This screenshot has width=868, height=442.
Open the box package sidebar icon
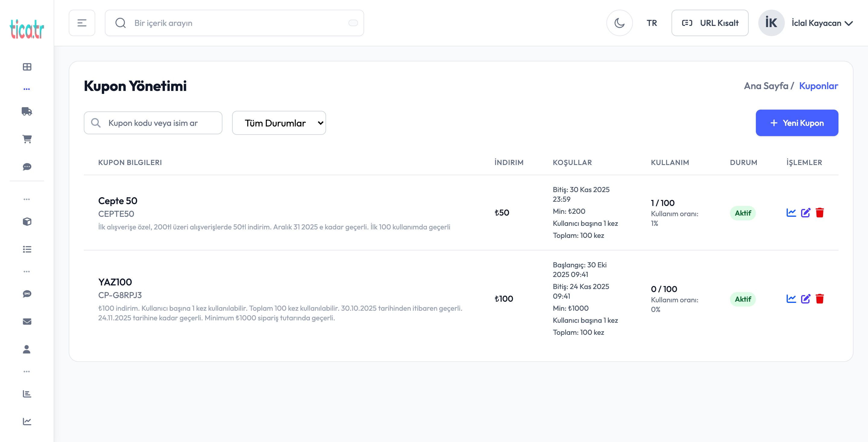27,222
